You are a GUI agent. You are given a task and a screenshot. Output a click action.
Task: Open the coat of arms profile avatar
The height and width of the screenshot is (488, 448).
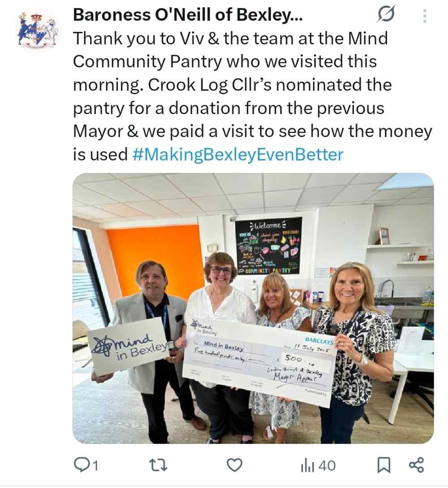[37, 30]
